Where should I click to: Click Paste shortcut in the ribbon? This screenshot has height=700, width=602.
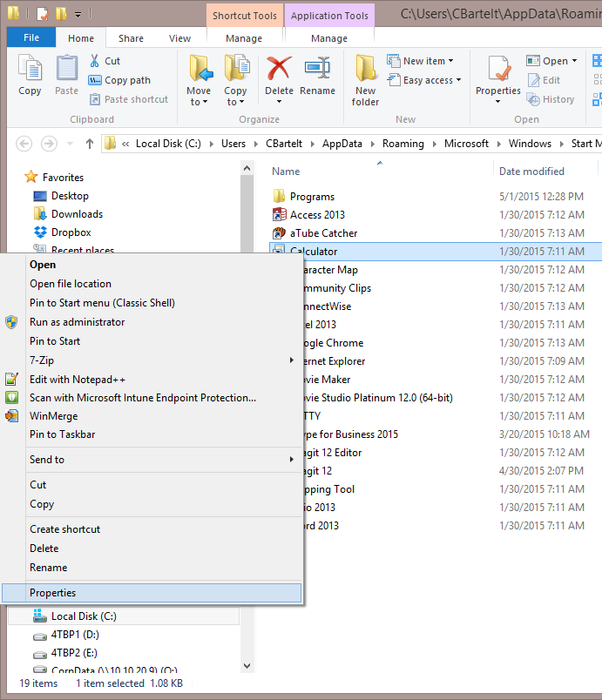point(128,99)
